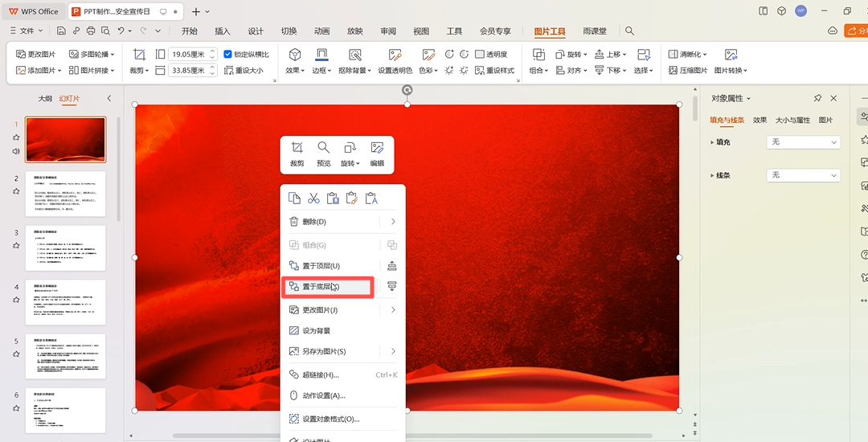Open a new tab with the plus button
868x442 pixels.
click(x=195, y=11)
